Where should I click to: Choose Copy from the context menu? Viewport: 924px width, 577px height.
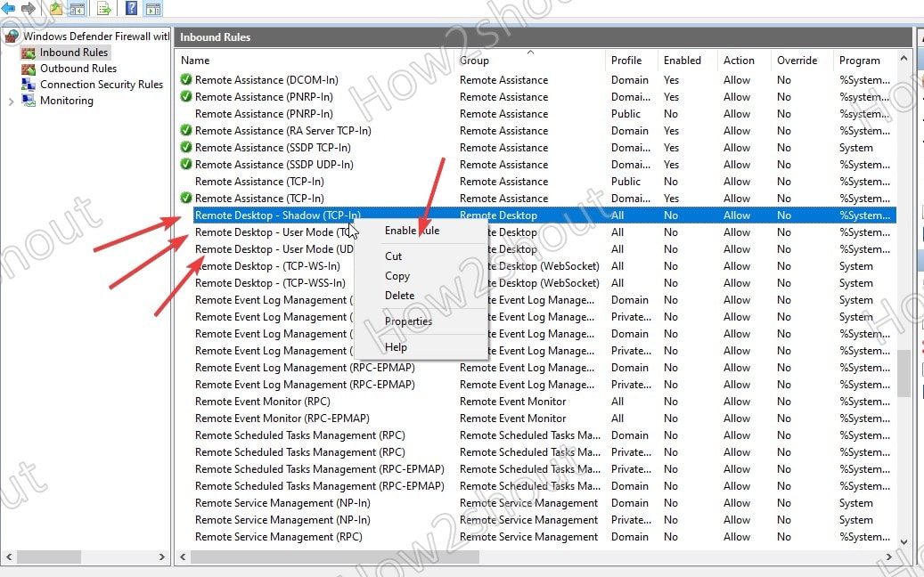click(397, 276)
